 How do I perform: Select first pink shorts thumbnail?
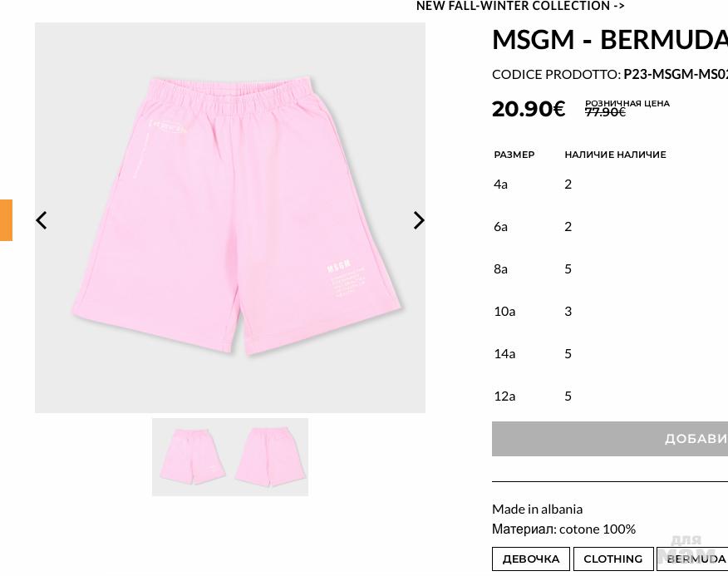191,457
